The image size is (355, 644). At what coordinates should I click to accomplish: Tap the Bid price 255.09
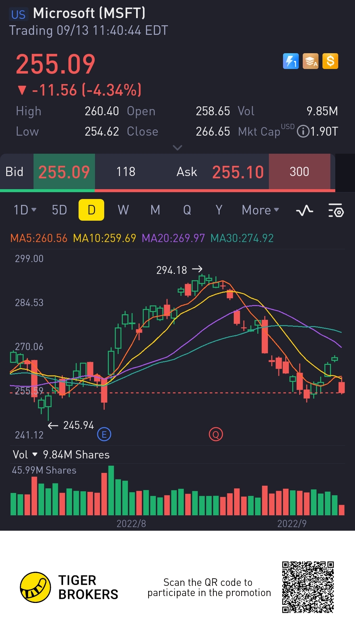[64, 172]
